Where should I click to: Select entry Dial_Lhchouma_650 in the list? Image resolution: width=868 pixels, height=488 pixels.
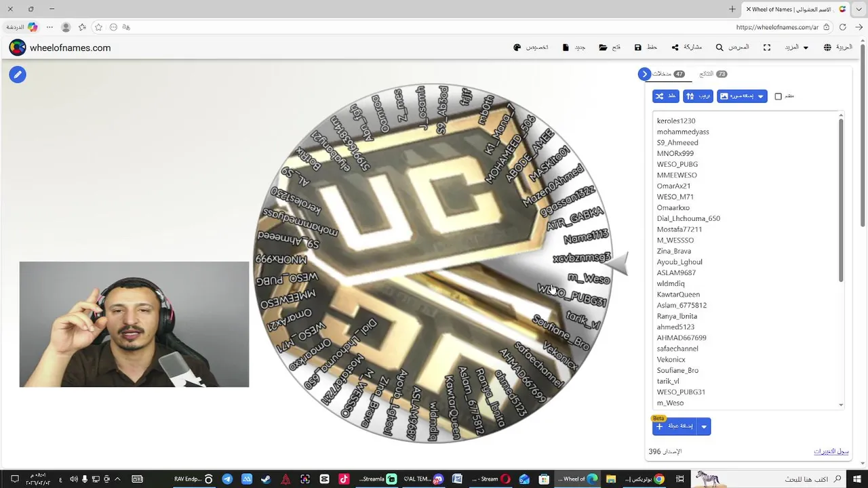(x=688, y=218)
